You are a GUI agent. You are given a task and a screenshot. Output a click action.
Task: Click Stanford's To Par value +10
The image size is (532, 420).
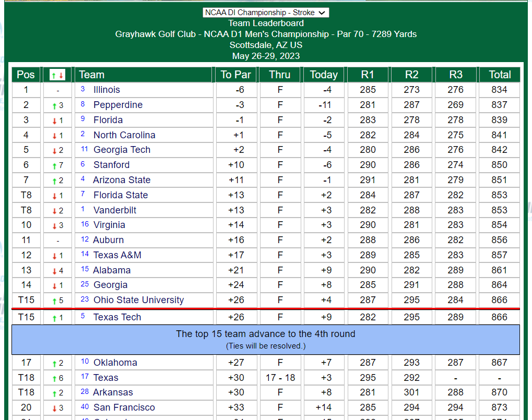[x=236, y=165]
